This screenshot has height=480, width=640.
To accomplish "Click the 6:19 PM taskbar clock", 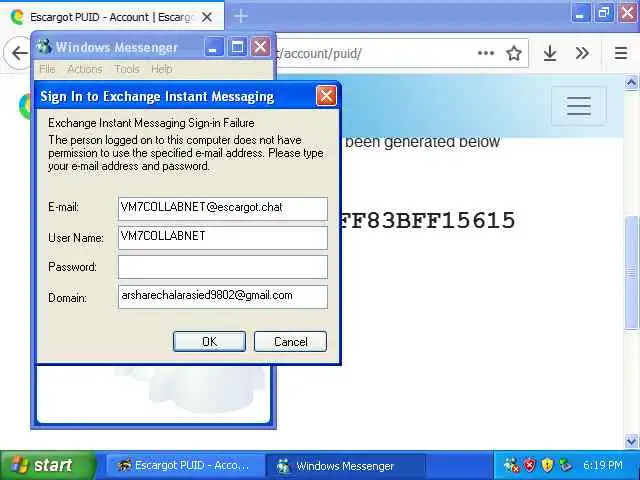I will pos(602,465).
